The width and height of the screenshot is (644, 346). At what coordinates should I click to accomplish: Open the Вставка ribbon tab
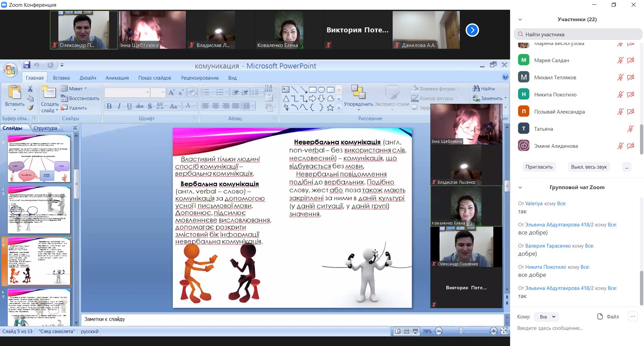click(61, 78)
